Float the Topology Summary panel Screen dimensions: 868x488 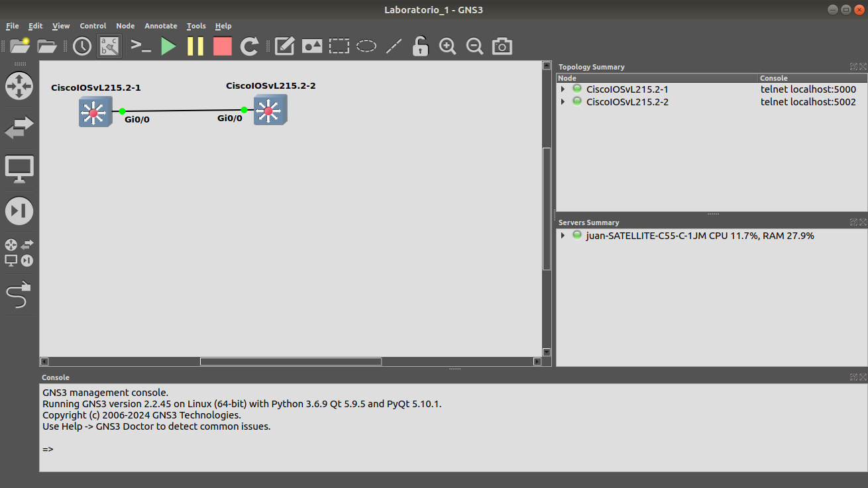point(853,67)
